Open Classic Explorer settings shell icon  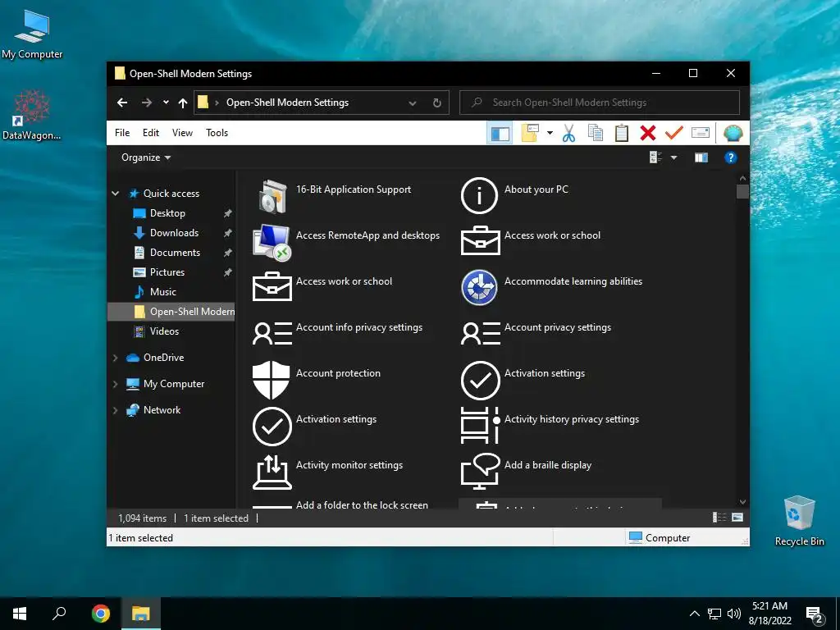(733, 133)
